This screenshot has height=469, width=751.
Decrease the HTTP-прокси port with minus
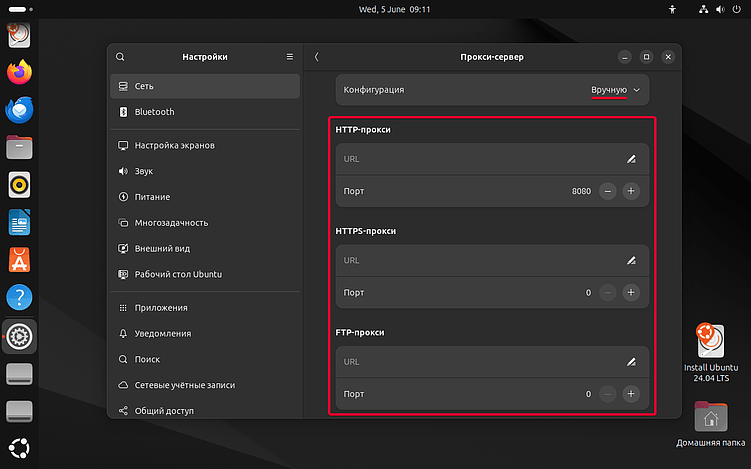click(x=608, y=191)
